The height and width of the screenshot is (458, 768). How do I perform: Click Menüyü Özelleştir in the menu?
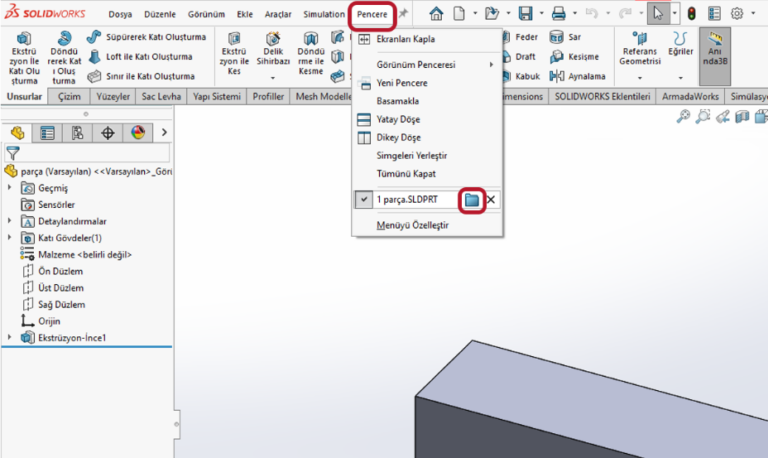pos(412,225)
